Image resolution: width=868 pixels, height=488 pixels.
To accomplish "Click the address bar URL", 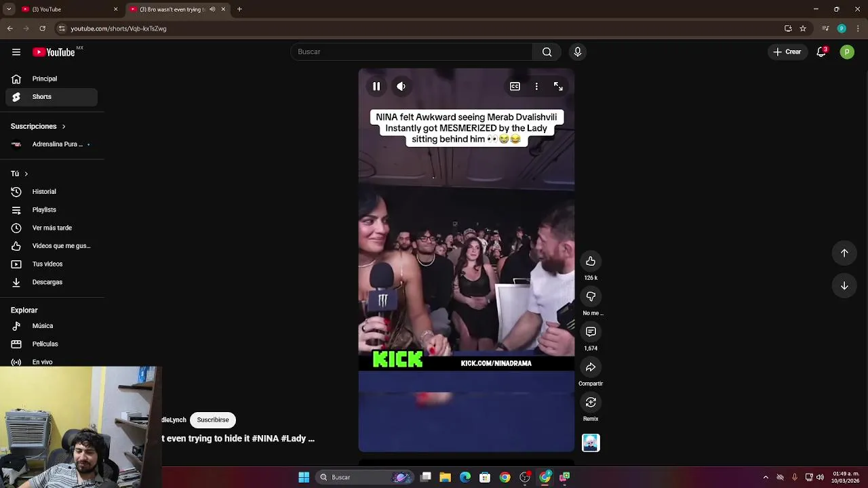I will click(119, 28).
